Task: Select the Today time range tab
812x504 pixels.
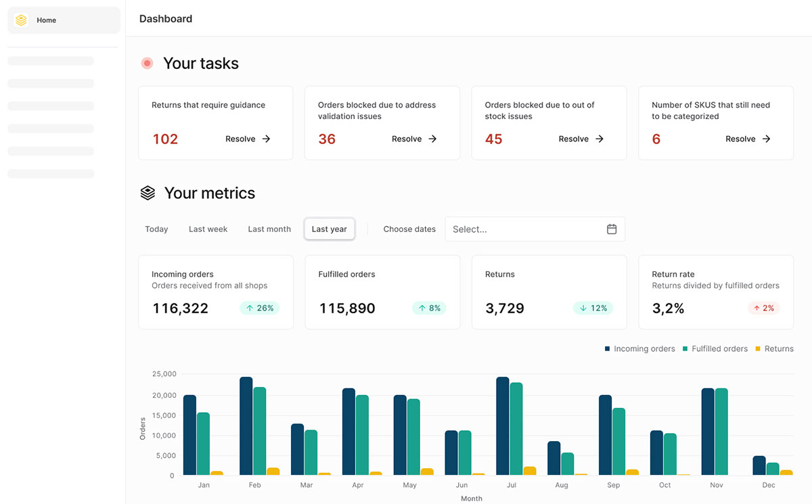Action: (x=156, y=229)
